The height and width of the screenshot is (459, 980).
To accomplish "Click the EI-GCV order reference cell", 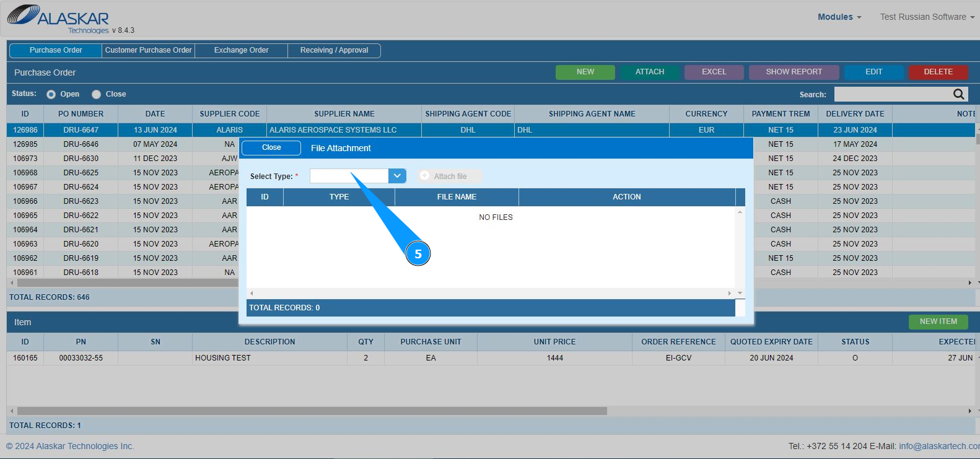I will pyautogui.click(x=679, y=358).
